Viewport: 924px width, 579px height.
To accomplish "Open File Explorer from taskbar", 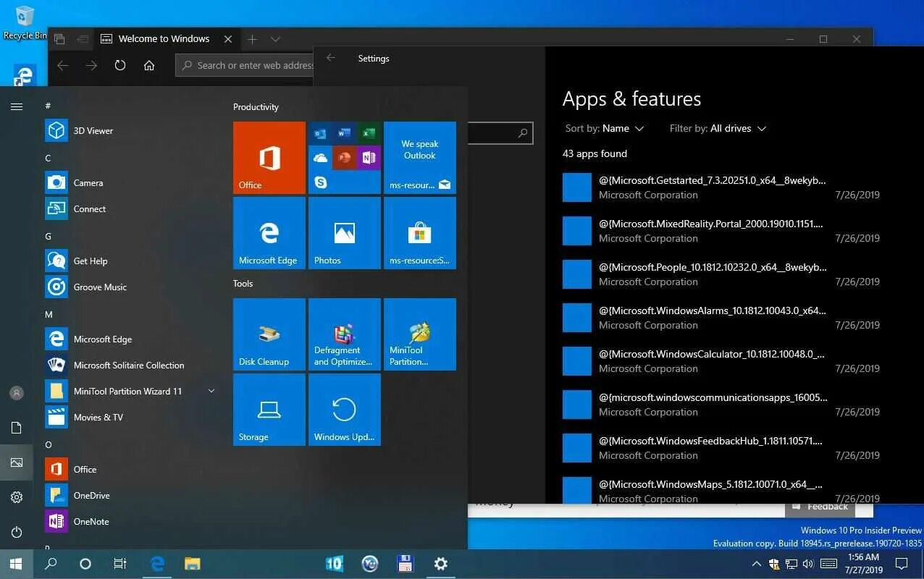I will pos(192,564).
